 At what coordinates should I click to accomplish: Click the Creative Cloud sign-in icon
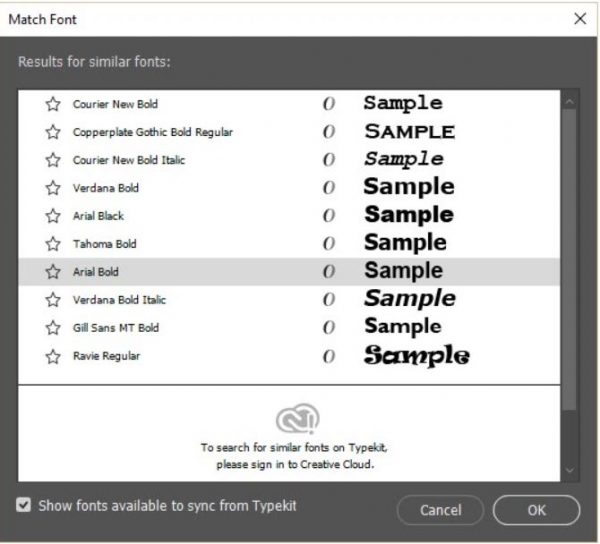coord(297,419)
